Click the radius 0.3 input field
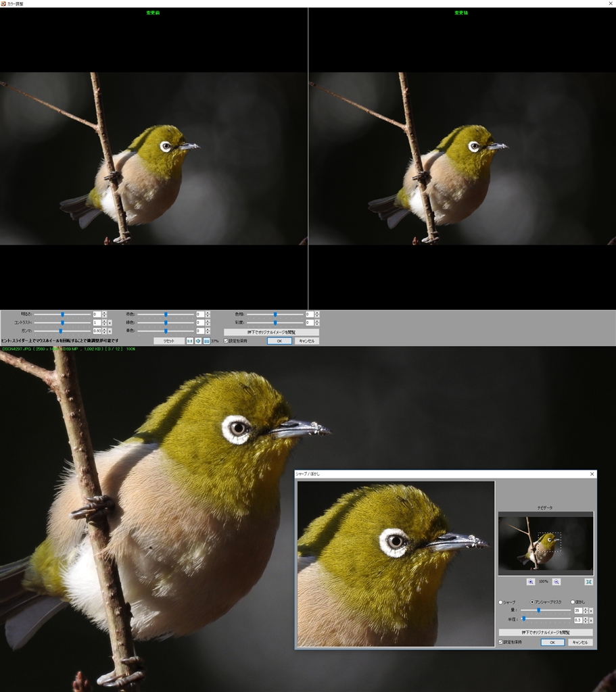 tap(578, 620)
